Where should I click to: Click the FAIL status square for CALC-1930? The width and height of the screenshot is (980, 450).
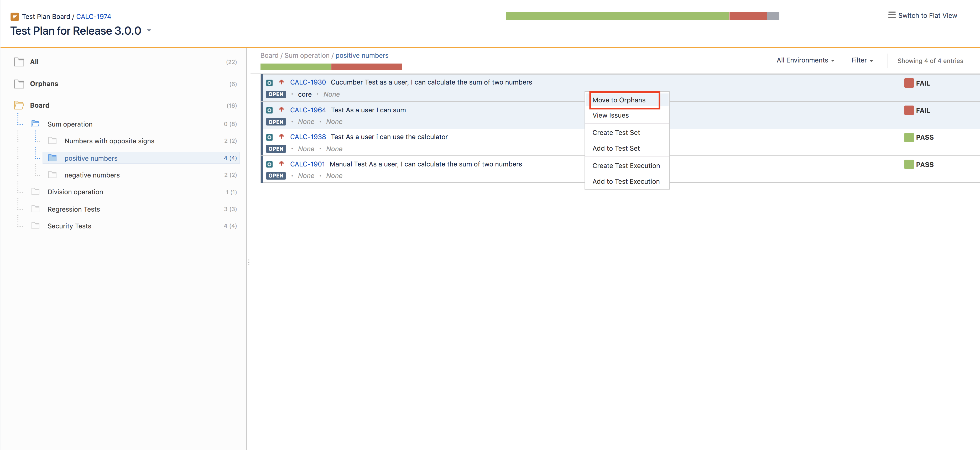coord(909,83)
